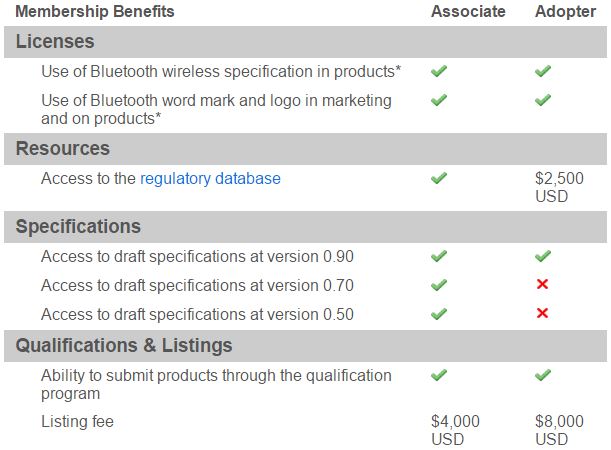
Task: Click the Licenses section header
Action: point(55,42)
